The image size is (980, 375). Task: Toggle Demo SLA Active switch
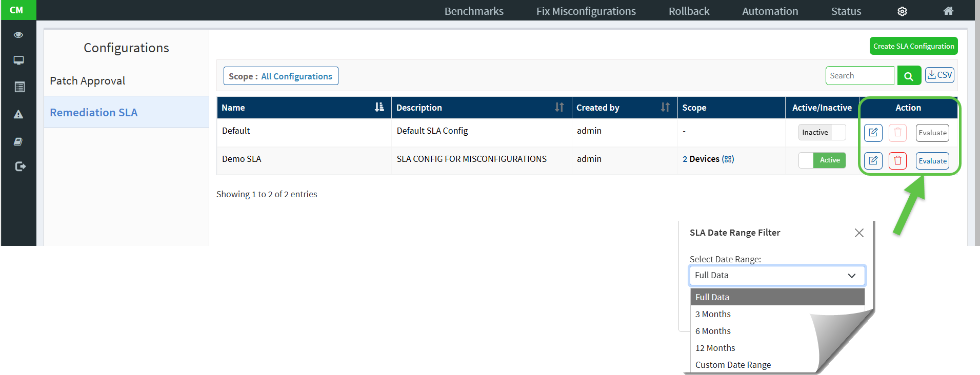click(x=822, y=160)
